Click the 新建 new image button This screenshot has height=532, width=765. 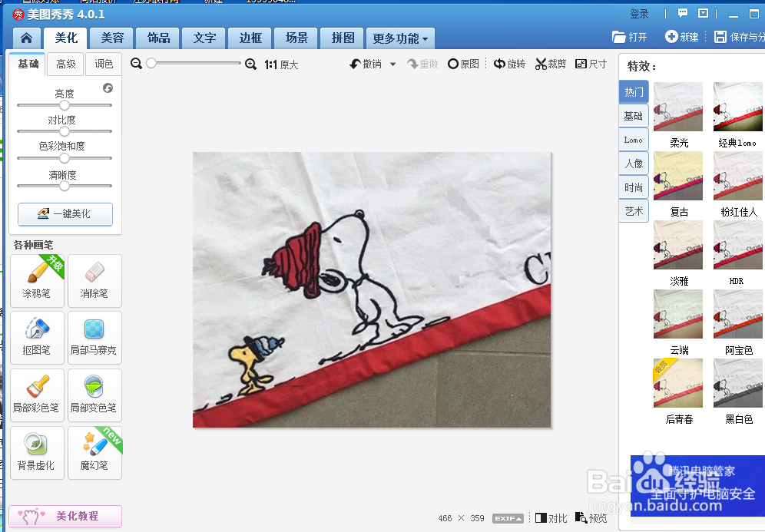(x=681, y=37)
